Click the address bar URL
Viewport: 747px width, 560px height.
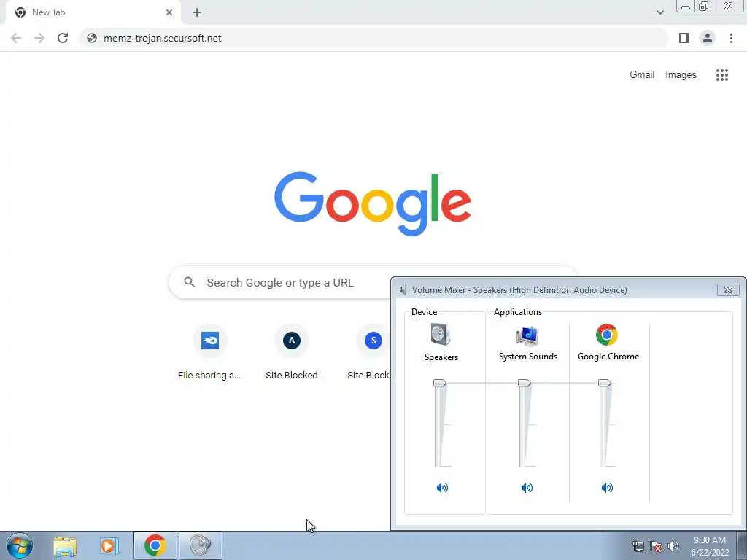(x=163, y=38)
